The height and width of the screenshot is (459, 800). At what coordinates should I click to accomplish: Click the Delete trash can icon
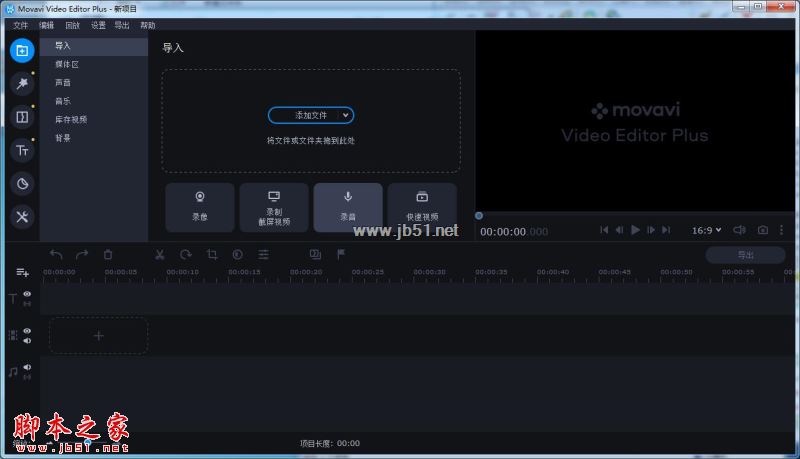(x=108, y=254)
